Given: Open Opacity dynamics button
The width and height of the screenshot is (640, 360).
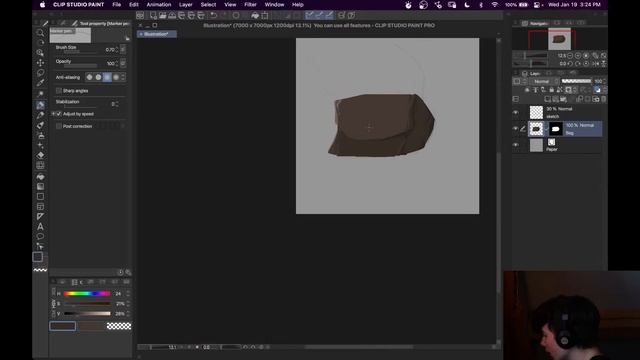Looking at the screenshot, I should point(123,63).
